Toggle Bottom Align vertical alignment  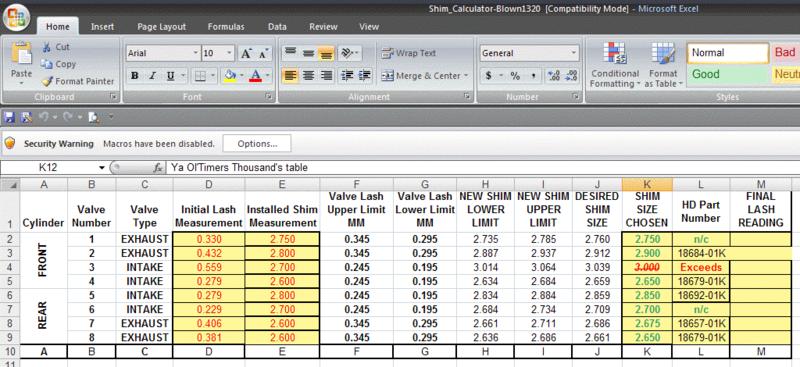pos(326,53)
